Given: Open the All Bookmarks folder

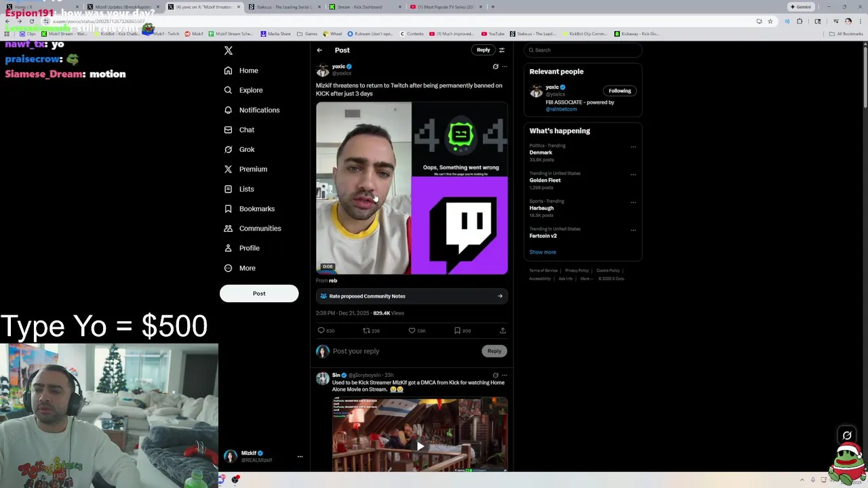Looking at the screenshot, I should click(x=846, y=34).
